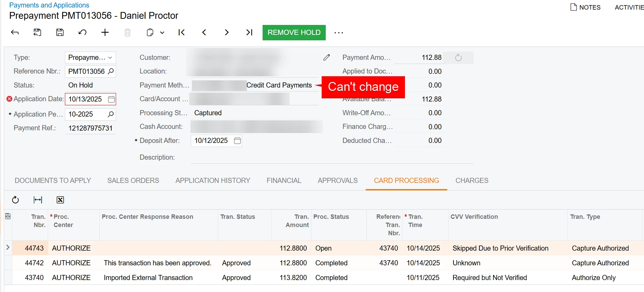
Task: Open the Deposit After calendar picker
Action: tap(237, 141)
